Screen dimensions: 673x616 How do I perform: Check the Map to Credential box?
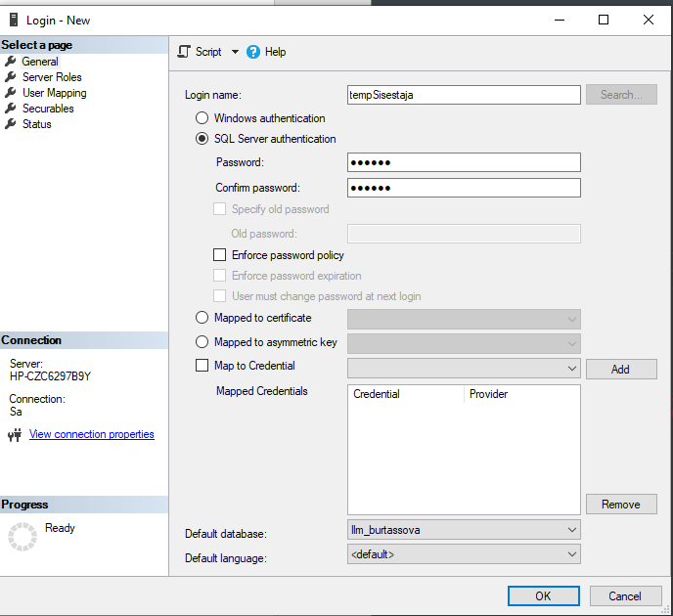[202, 366]
